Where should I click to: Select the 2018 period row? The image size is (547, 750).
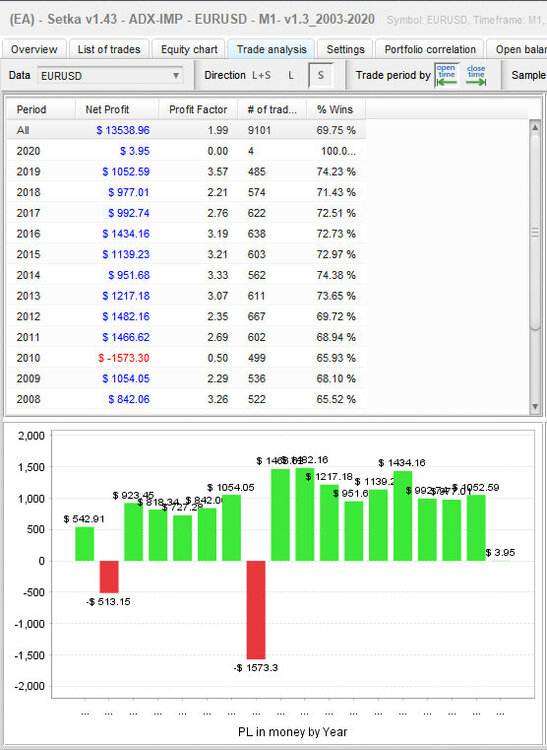[186, 192]
